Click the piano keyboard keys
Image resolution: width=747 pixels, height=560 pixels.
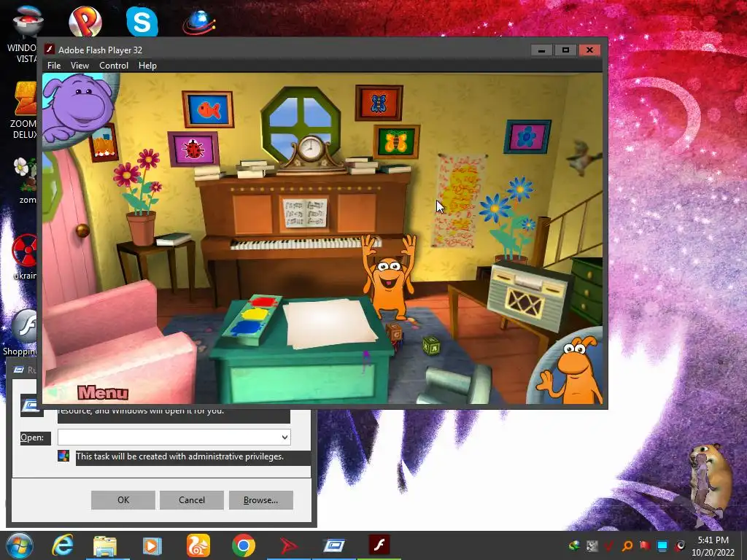click(x=305, y=244)
